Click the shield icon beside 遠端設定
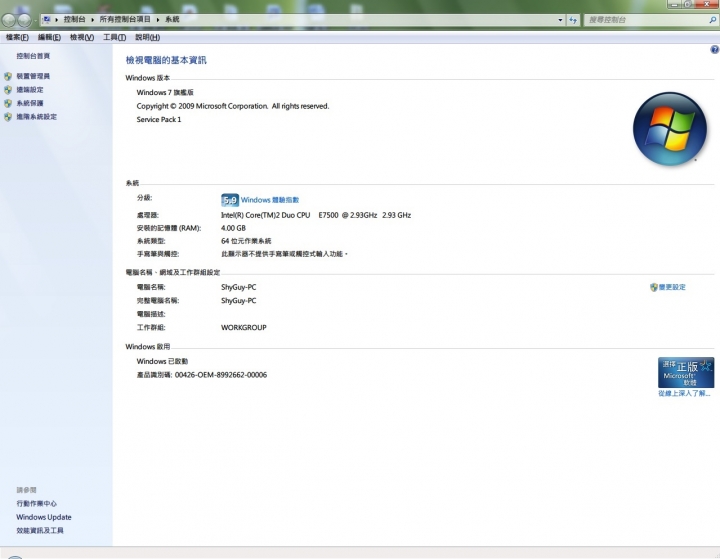This screenshot has height=559, width=720. [x=8, y=90]
